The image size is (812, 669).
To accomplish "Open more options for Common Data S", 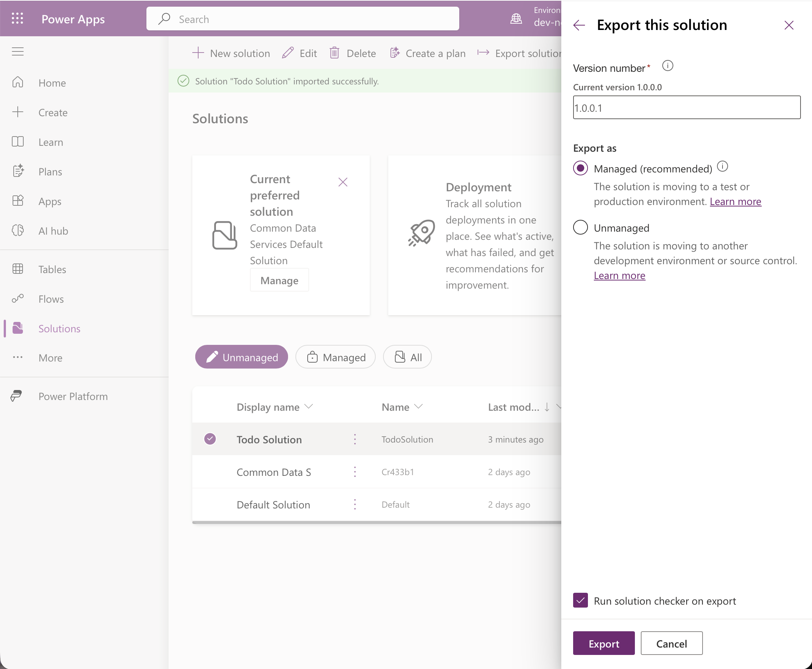I will (x=355, y=472).
